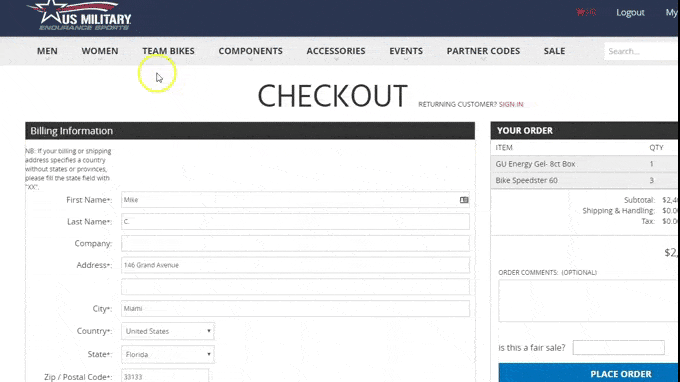Click the autofill contact card icon in First Name
The image size is (680, 382).
coord(464,200)
